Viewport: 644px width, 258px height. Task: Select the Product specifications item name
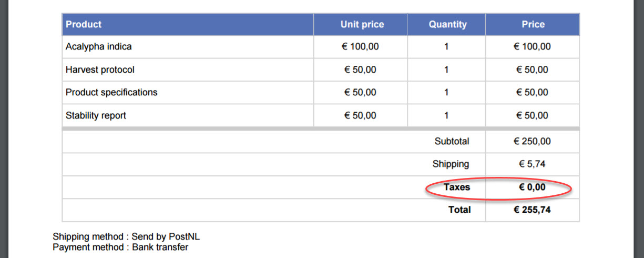111,93
